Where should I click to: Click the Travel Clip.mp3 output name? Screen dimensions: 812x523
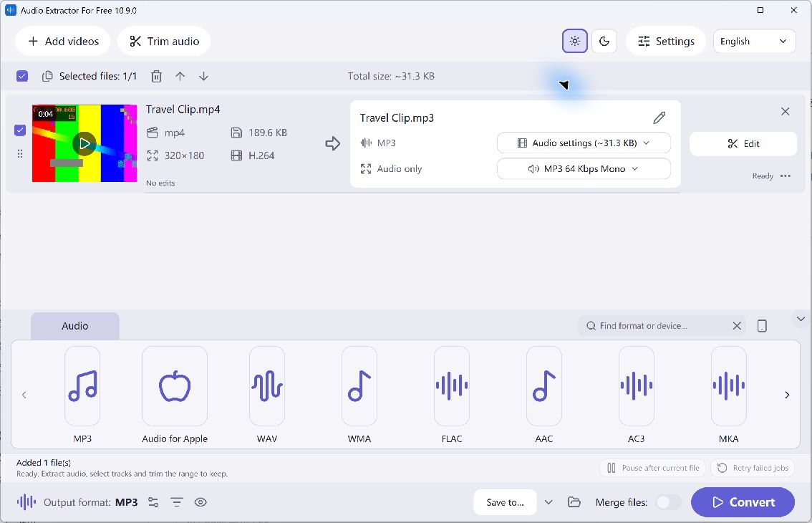[x=397, y=117]
